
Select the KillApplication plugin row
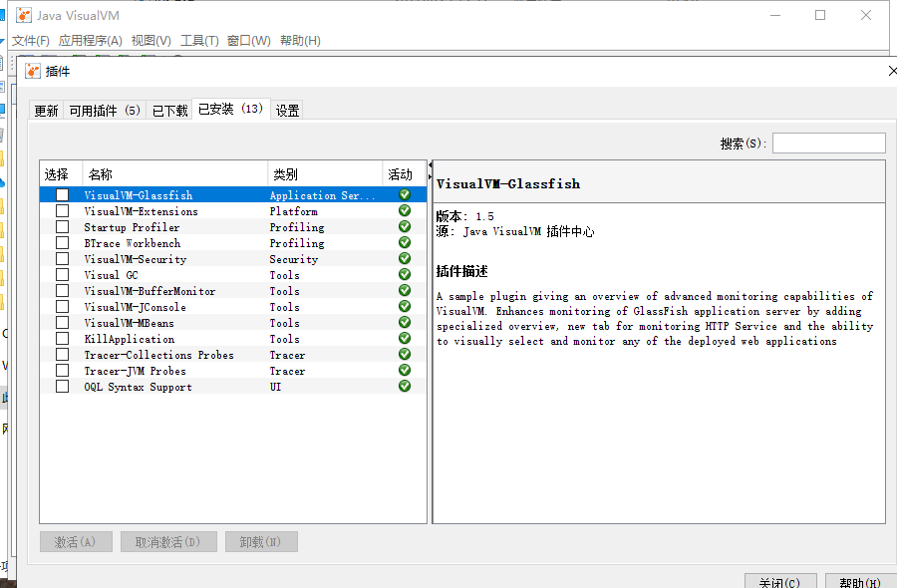click(x=233, y=339)
